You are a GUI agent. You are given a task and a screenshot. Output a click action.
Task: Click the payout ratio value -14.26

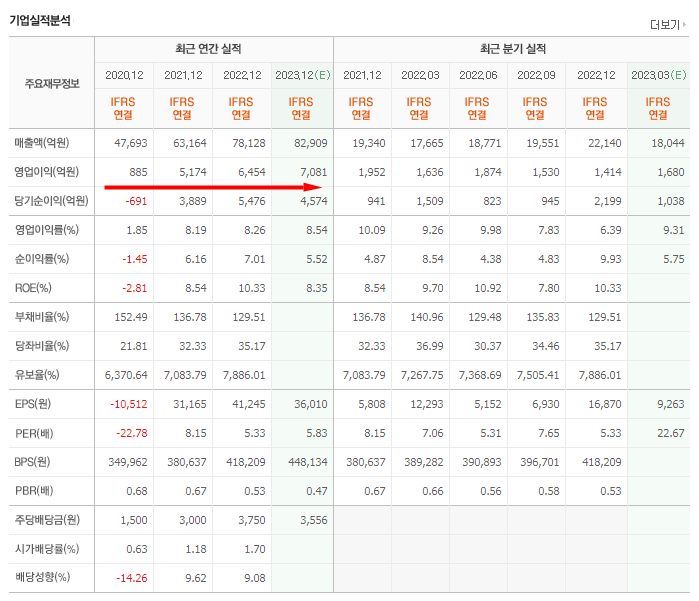point(132,578)
